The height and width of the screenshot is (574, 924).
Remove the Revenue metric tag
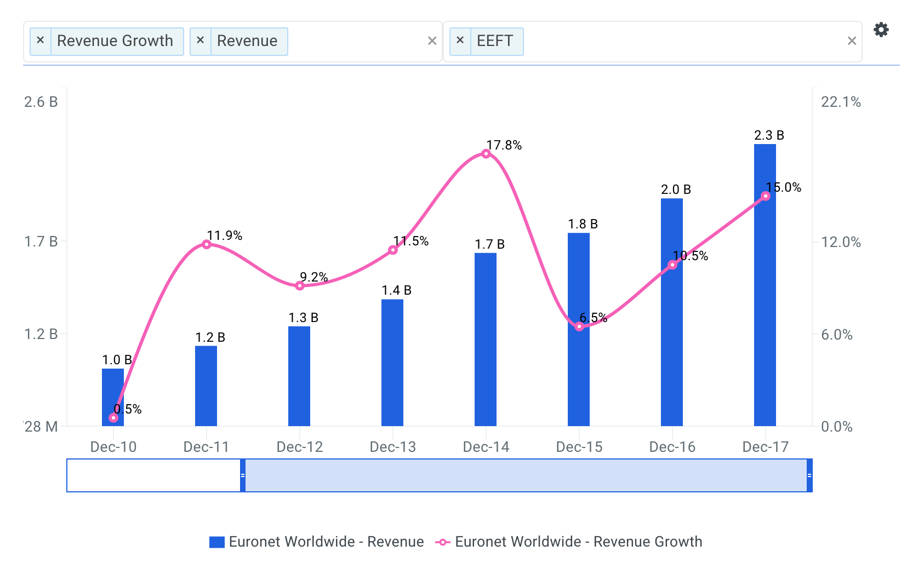[x=200, y=41]
